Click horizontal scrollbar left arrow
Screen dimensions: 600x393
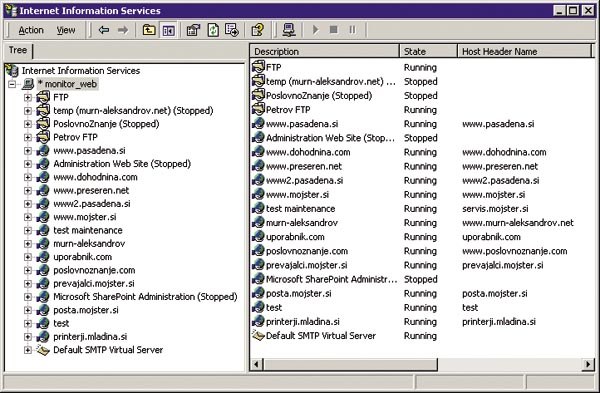tap(256, 364)
